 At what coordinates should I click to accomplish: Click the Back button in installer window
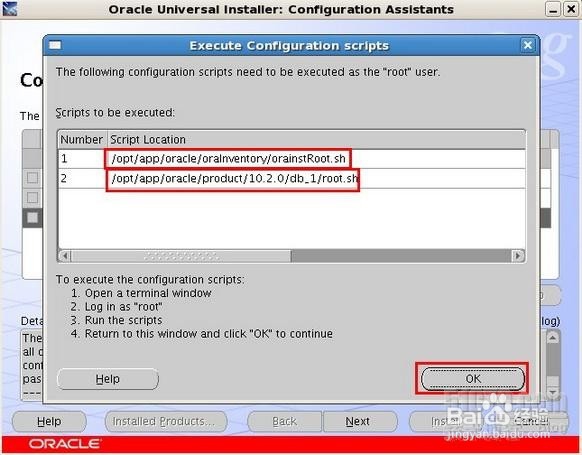point(284,422)
